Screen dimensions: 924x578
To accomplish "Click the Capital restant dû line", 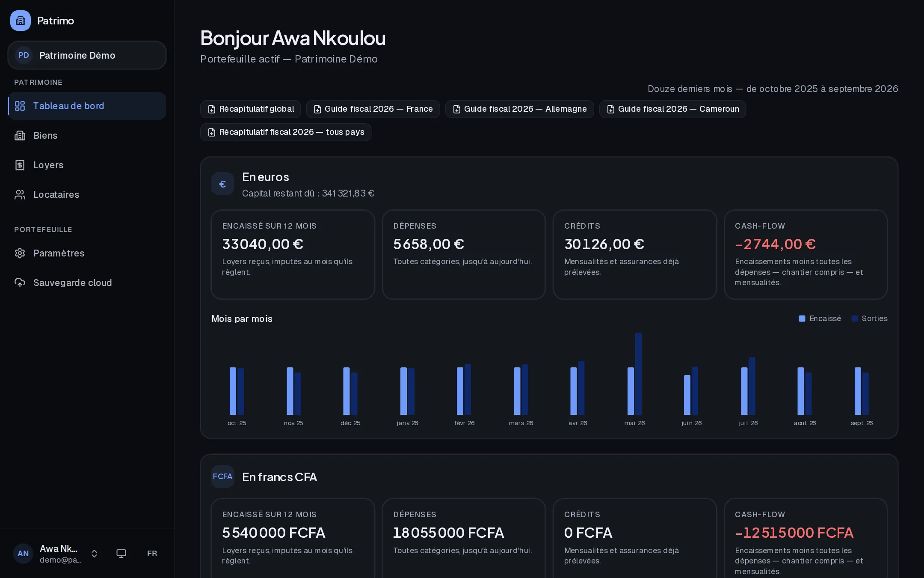I will pyautogui.click(x=308, y=194).
